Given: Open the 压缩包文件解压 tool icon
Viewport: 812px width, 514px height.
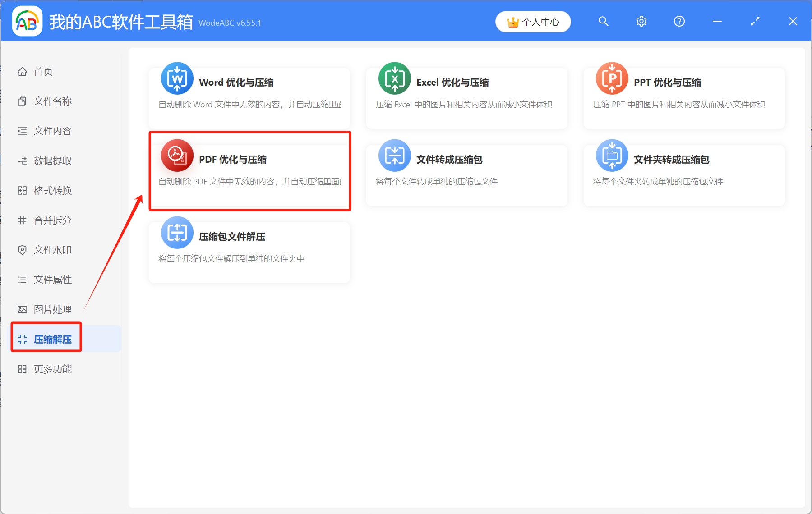Looking at the screenshot, I should point(177,233).
